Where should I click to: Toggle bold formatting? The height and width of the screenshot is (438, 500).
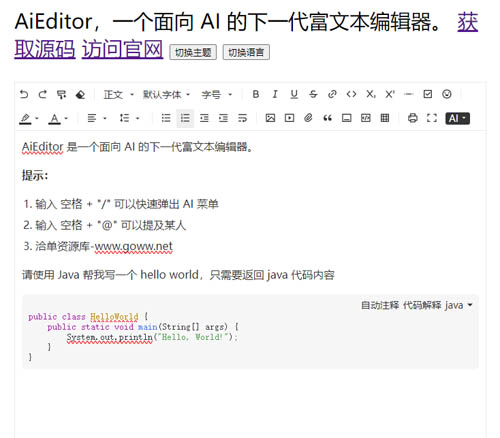click(x=256, y=94)
